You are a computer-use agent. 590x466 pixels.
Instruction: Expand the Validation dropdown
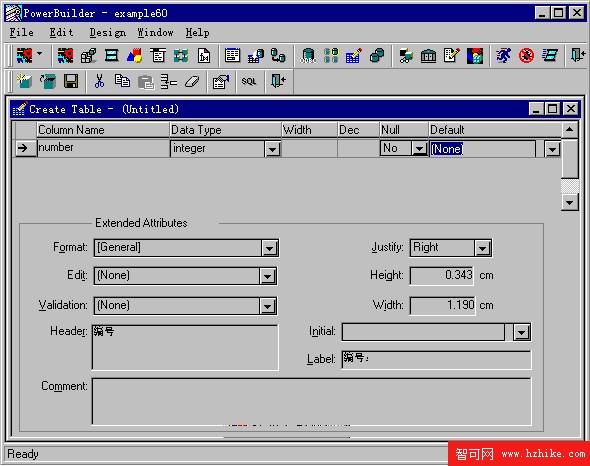pos(268,306)
